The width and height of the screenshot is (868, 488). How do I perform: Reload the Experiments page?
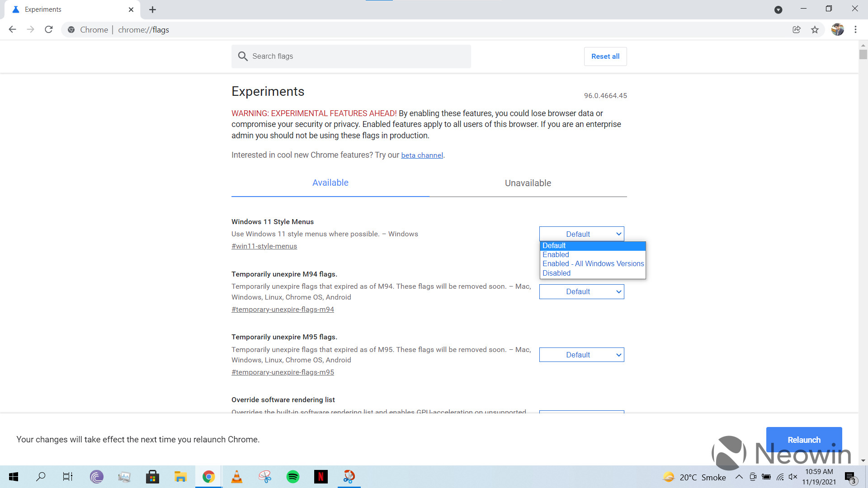[49, 29]
